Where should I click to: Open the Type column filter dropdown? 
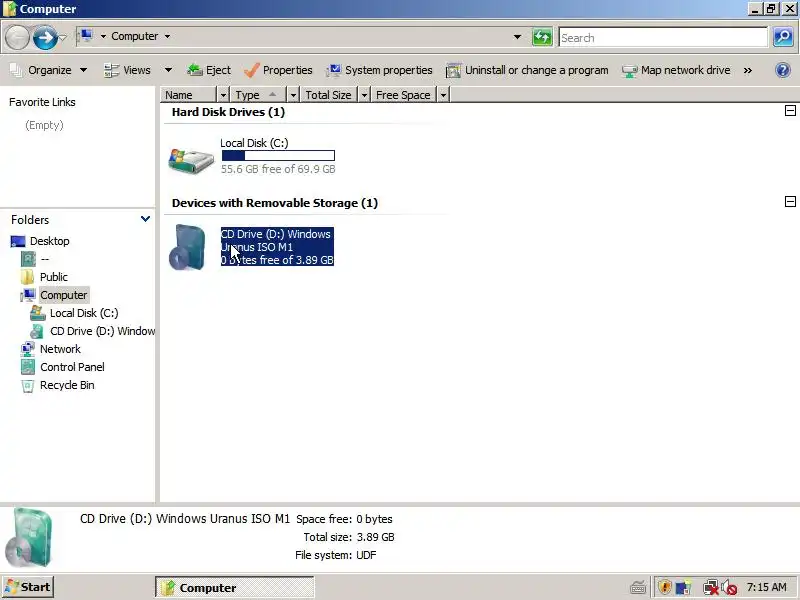pos(293,95)
